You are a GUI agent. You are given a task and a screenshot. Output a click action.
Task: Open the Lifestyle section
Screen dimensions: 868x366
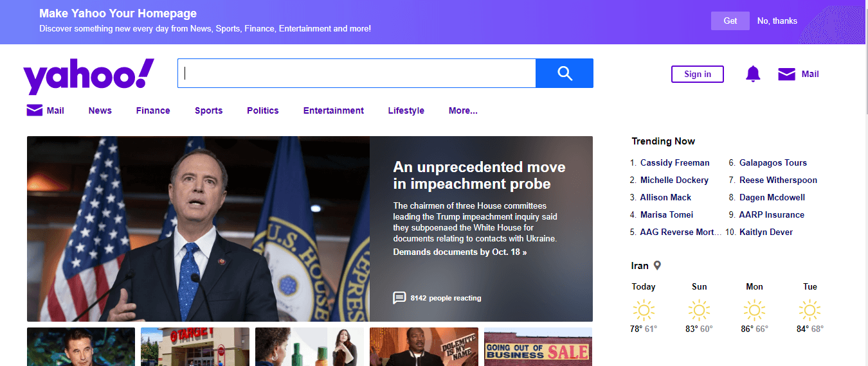tap(406, 110)
